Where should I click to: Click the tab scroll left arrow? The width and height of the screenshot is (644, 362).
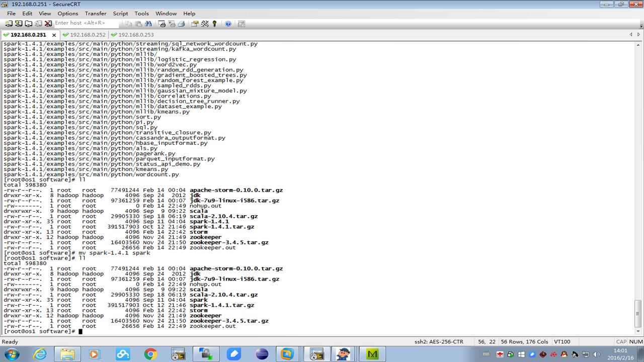[x=631, y=35]
